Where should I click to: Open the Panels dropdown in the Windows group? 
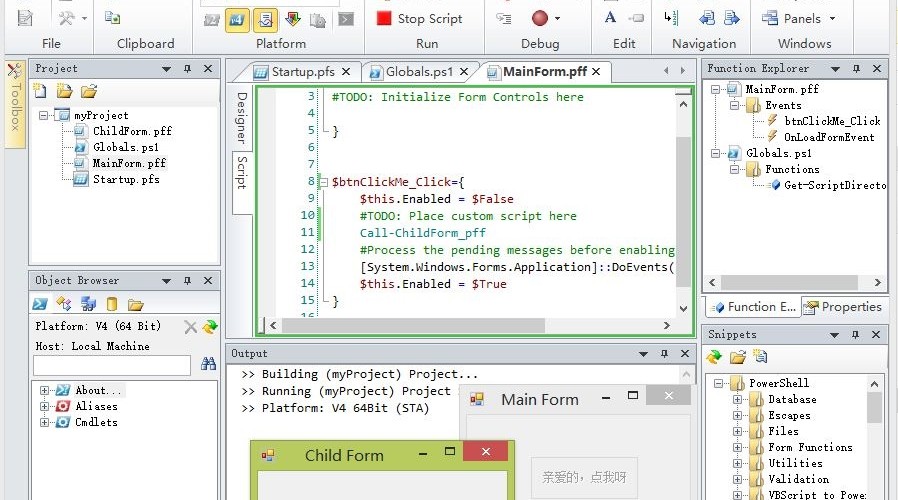pyautogui.click(x=799, y=18)
